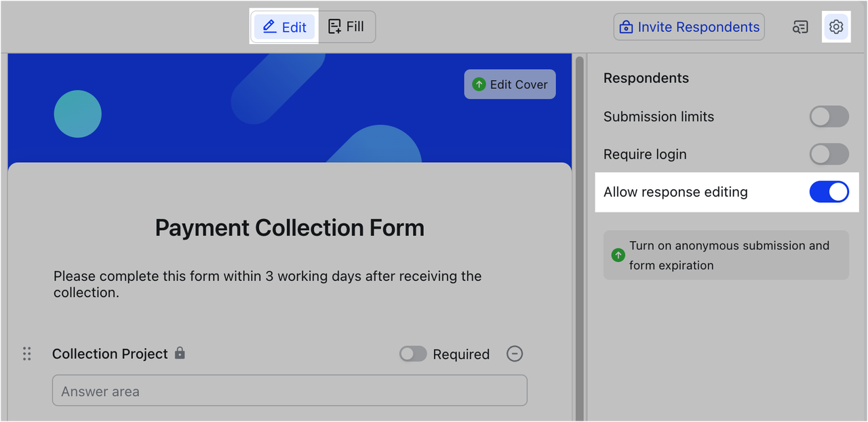This screenshot has height=422, width=868.
Task: Click the Invite Respondents button
Action: (689, 27)
